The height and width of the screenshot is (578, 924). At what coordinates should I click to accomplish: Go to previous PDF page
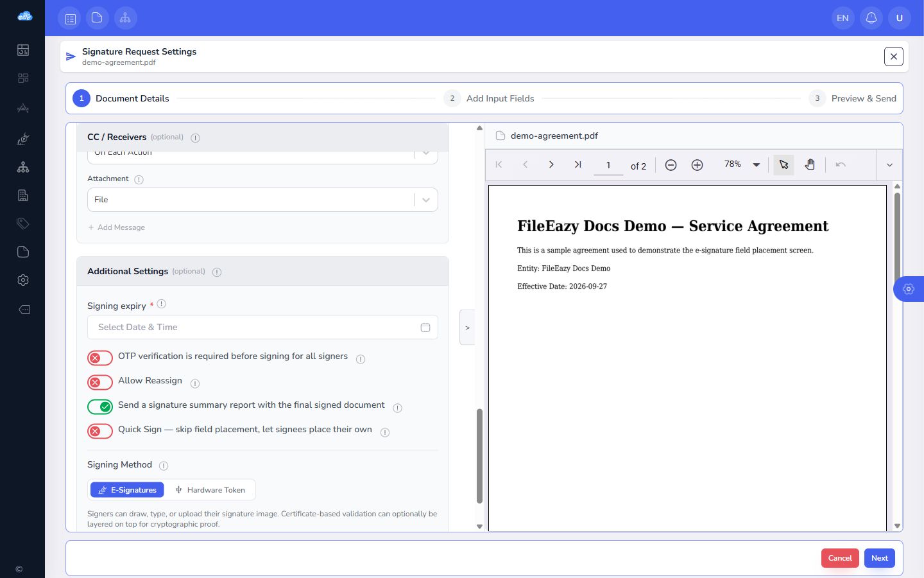(525, 165)
